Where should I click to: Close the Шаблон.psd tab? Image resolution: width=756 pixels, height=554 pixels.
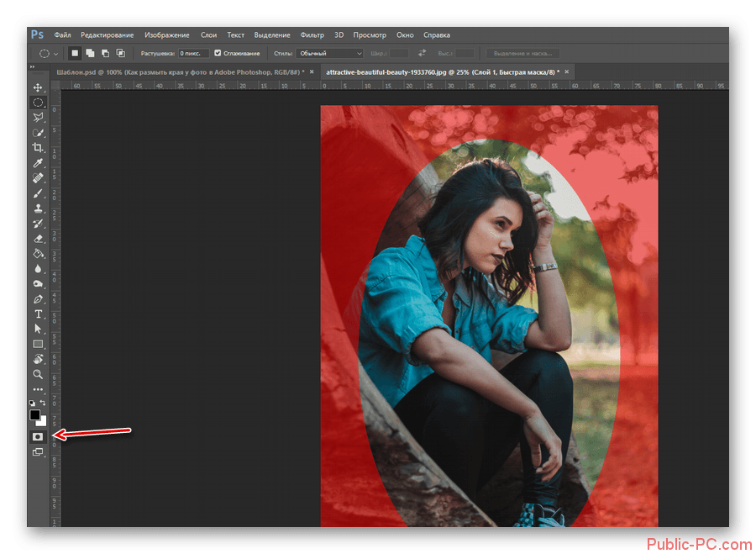pos(312,72)
